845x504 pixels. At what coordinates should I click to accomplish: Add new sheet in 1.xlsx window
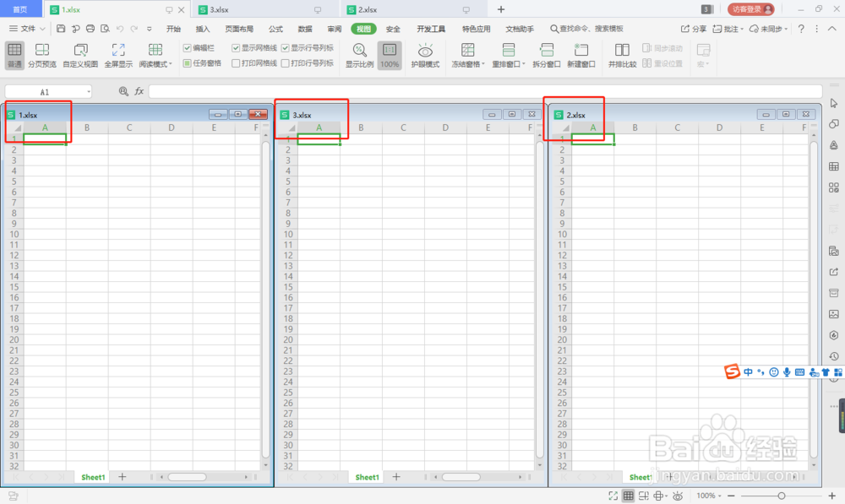point(123,476)
